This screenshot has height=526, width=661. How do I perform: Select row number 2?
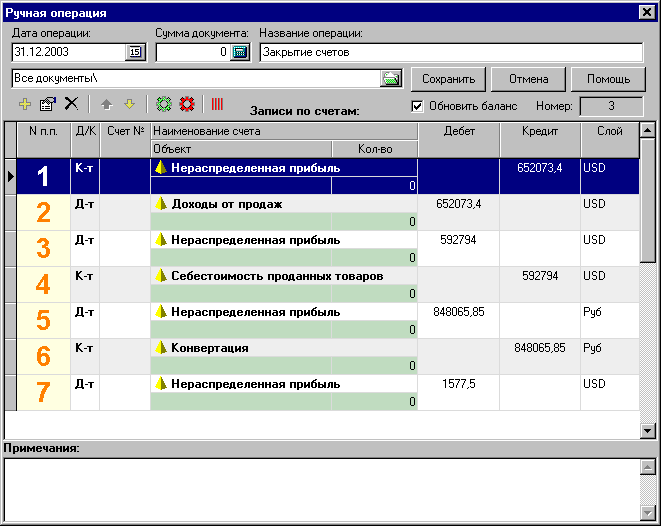(43, 212)
